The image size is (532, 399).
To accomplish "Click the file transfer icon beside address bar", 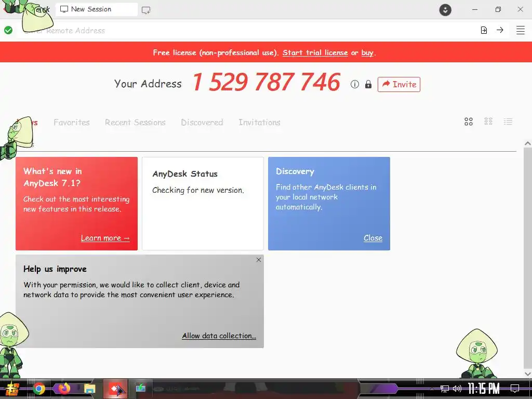I will 484,30.
